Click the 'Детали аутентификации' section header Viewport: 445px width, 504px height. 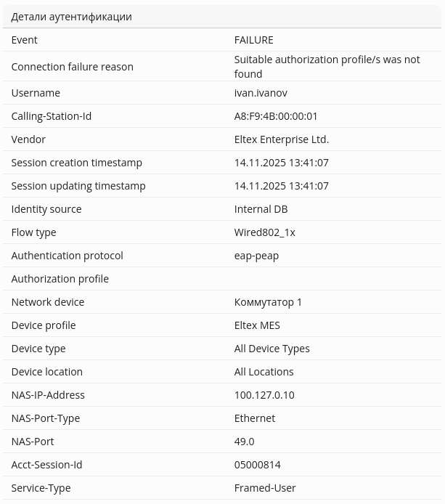pos(71,17)
